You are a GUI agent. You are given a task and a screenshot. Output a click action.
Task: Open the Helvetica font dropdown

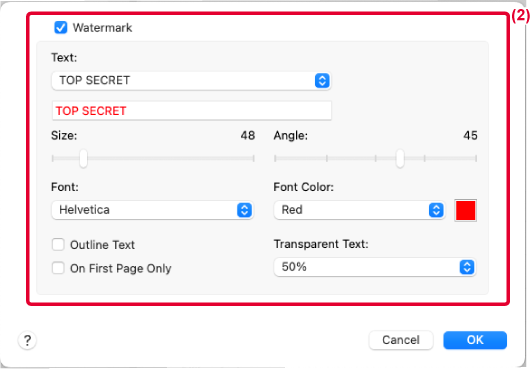pyautogui.click(x=152, y=210)
